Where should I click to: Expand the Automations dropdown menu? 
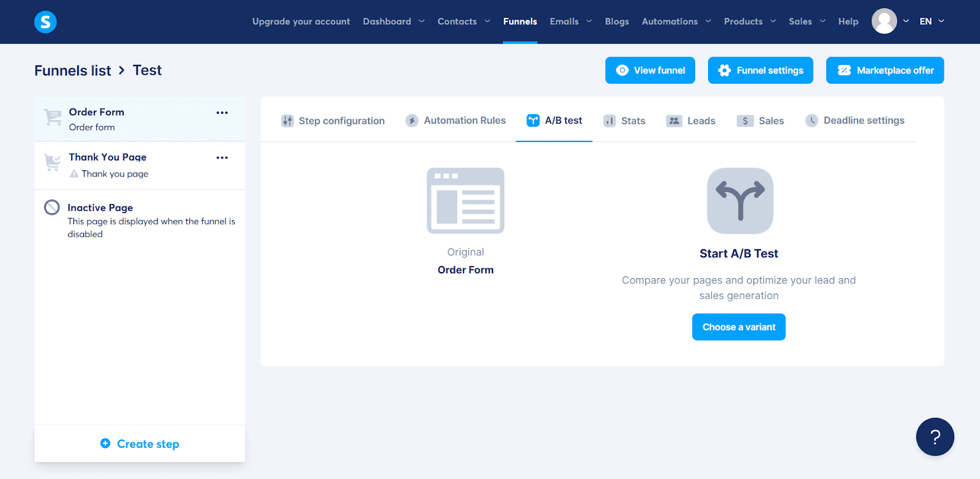676,21
